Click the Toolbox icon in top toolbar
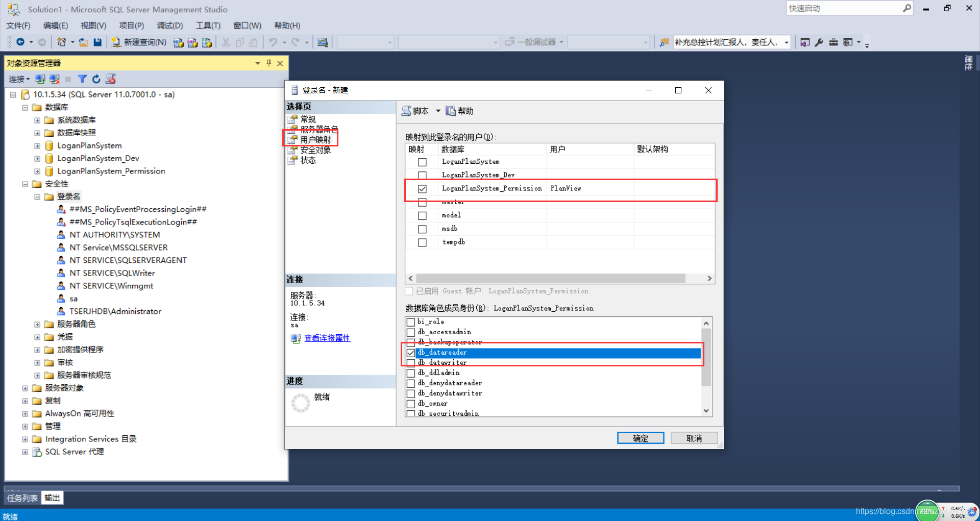Screen dimensions: 980x521 pos(834,42)
